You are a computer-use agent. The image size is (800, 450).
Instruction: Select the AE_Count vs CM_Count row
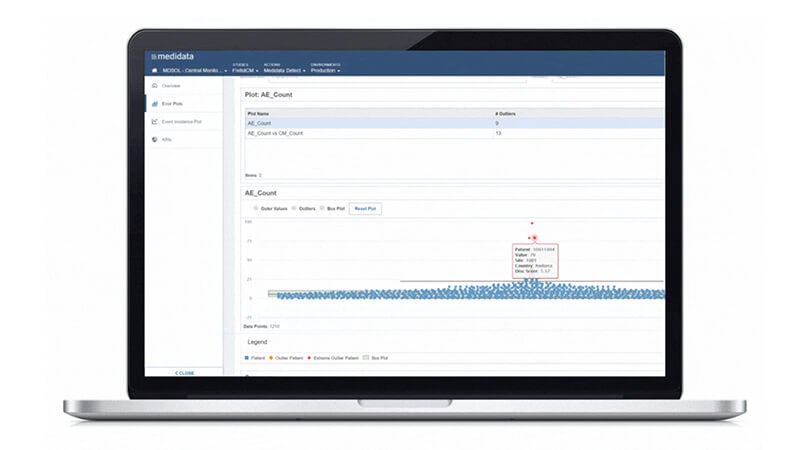(x=454, y=133)
